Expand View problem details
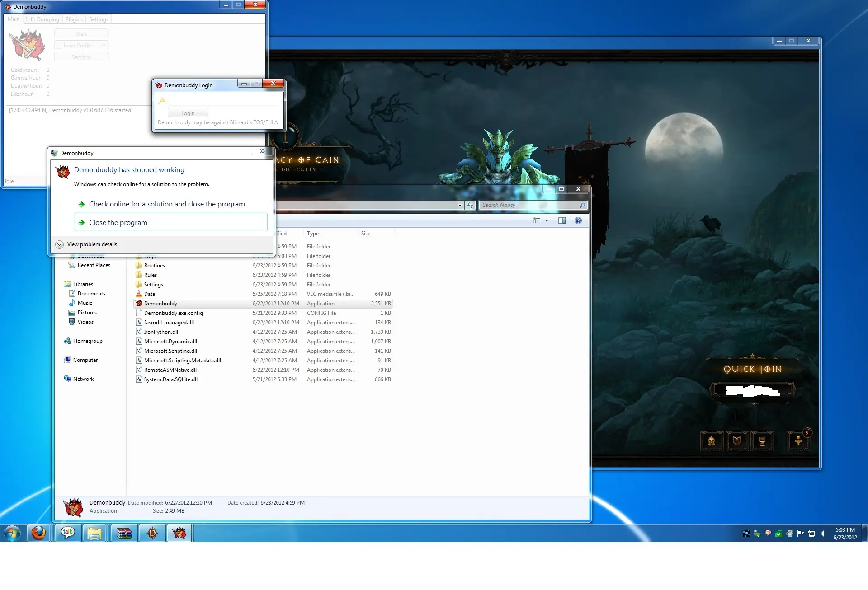The image size is (868, 590). 87,244
